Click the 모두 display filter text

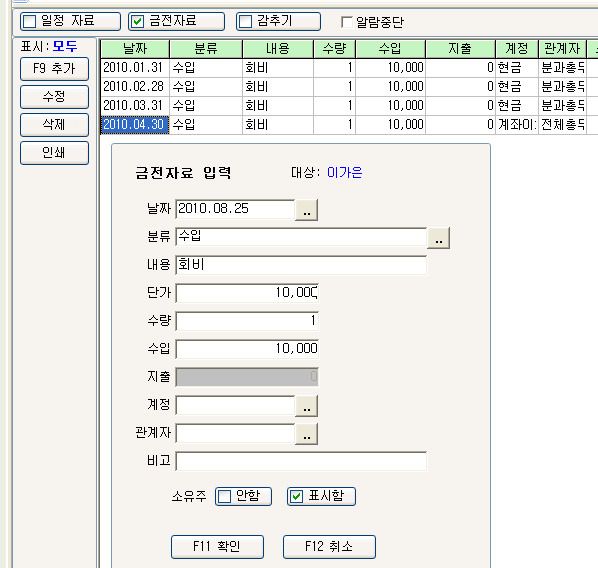tap(65, 47)
